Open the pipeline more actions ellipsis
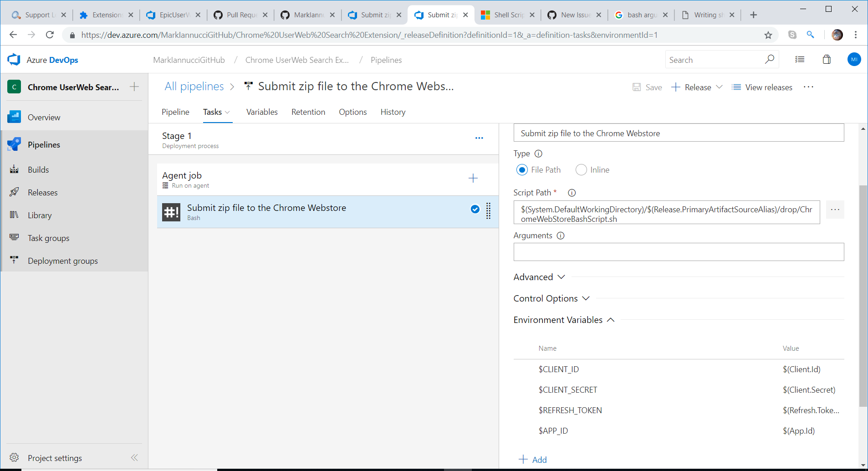The height and width of the screenshot is (471, 868). (808, 87)
